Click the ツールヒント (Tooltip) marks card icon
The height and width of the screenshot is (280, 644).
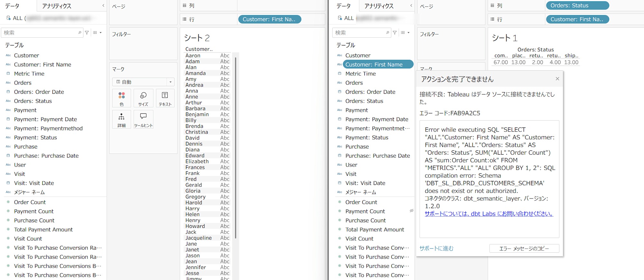143,119
